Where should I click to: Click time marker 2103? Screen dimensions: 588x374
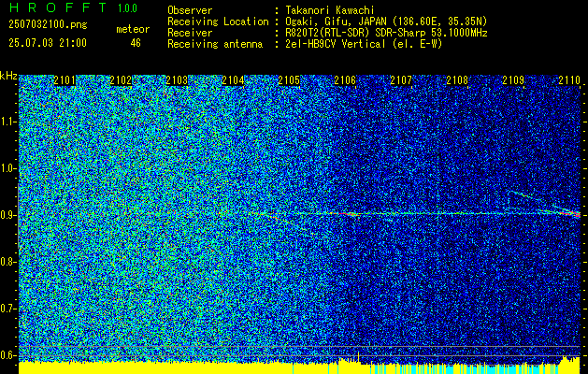click(x=177, y=80)
